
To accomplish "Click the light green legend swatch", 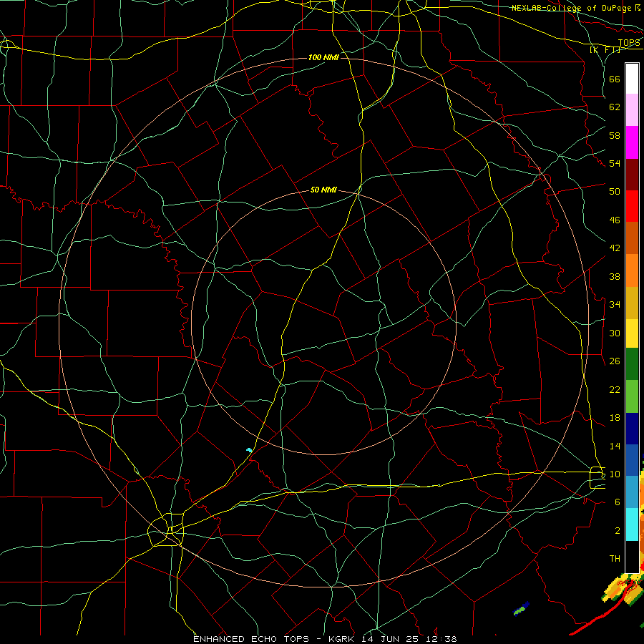I will (x=632, y=396).
